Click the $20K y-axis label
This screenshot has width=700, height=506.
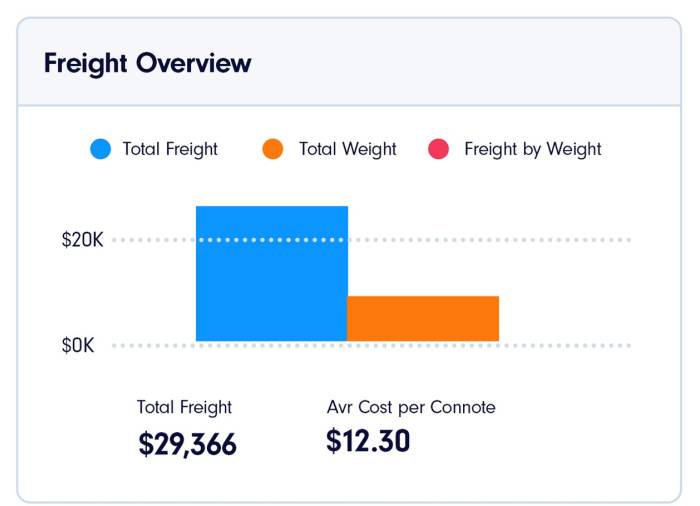coord(82,240)
